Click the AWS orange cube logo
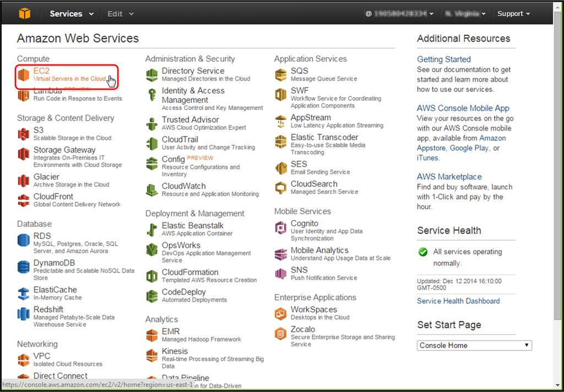The width and height of the screenshot is (564, 392). coord(25,14)
